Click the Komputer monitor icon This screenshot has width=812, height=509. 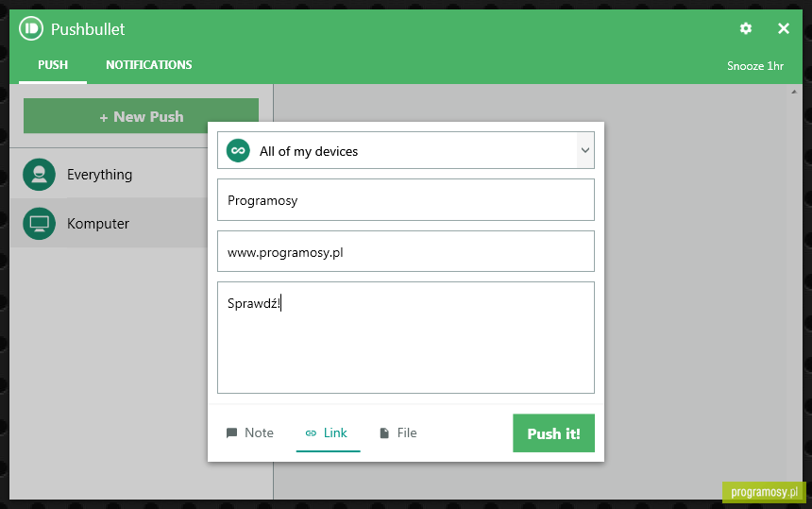point(39,223)
